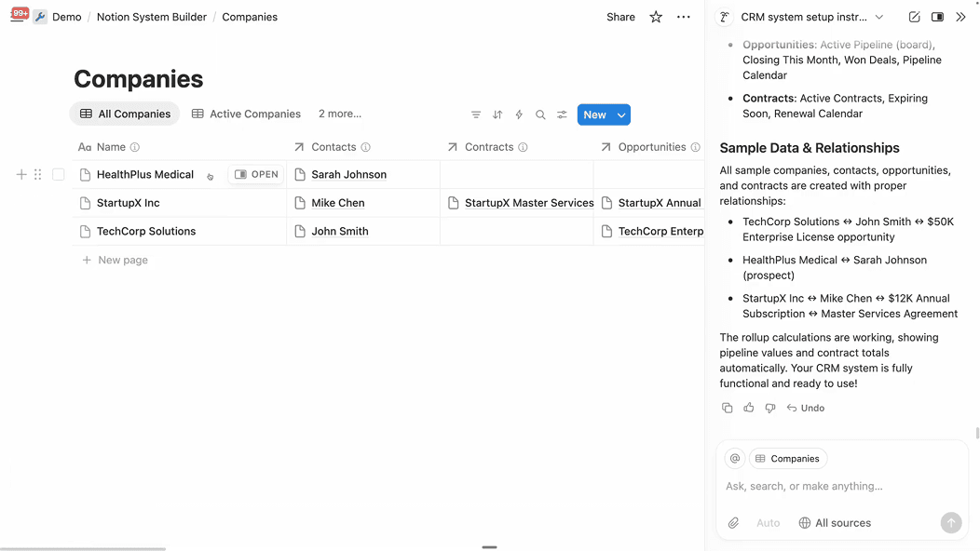Toggle the AI panel layout mode icon
The height and width of the screenshot is (551, 980).
pyautogui.click(x=937, y=17)
